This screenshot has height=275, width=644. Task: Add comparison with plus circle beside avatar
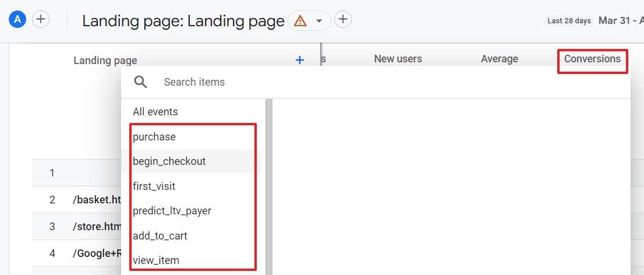(x=41, y=19)
